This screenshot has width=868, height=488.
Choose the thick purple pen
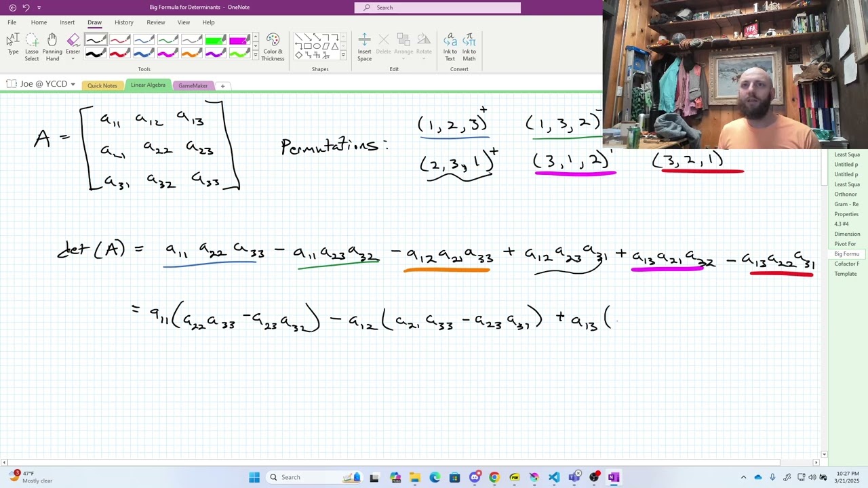pos(216,54)
